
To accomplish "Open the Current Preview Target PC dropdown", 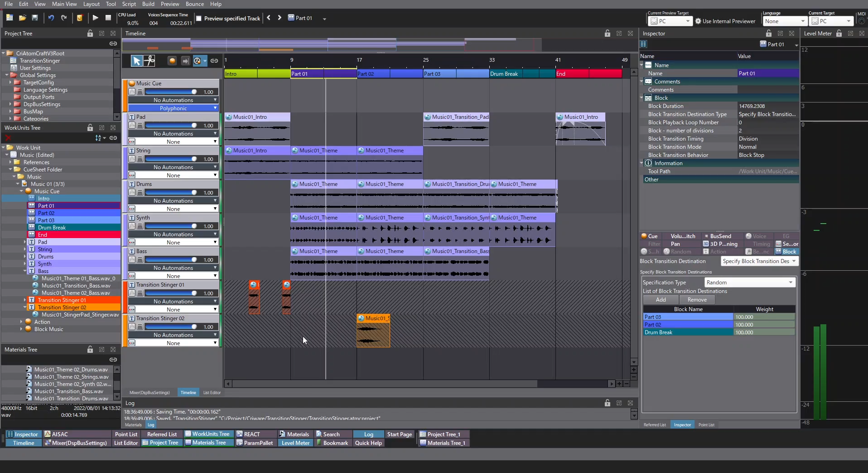I will click(670, 21).
